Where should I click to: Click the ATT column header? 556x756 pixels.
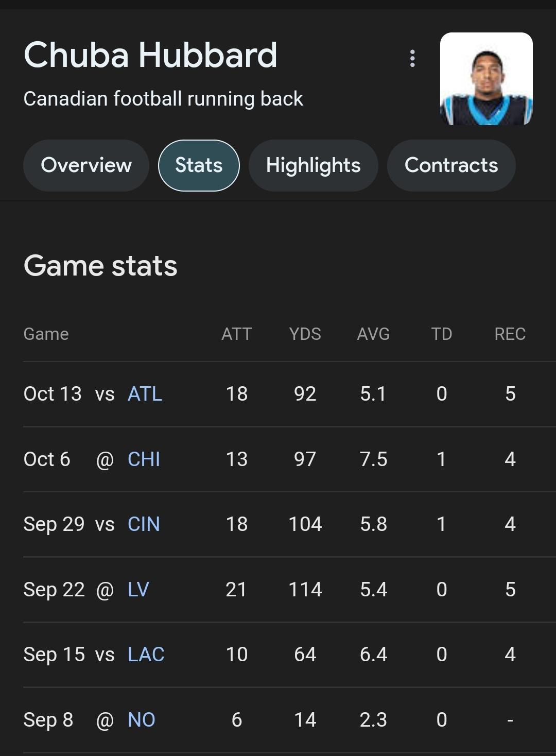click(236, 334)
